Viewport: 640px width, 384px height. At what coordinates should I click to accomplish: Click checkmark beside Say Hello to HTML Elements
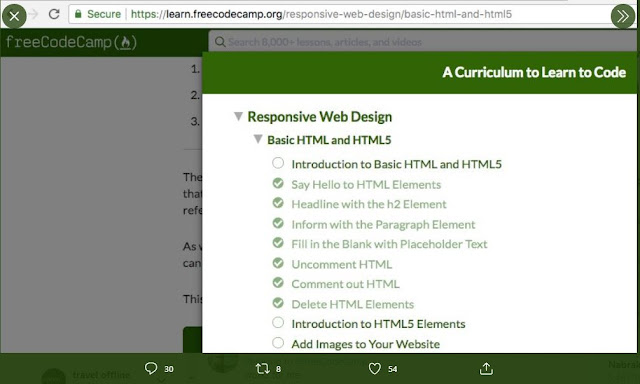click(x=278, y=184)
